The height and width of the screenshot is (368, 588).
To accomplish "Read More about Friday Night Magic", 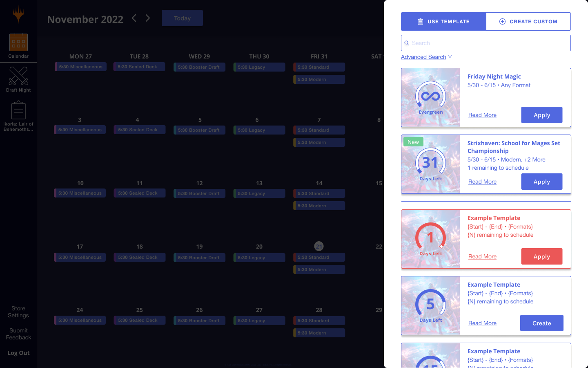I will pyautogui.click(x=482, y=115).
